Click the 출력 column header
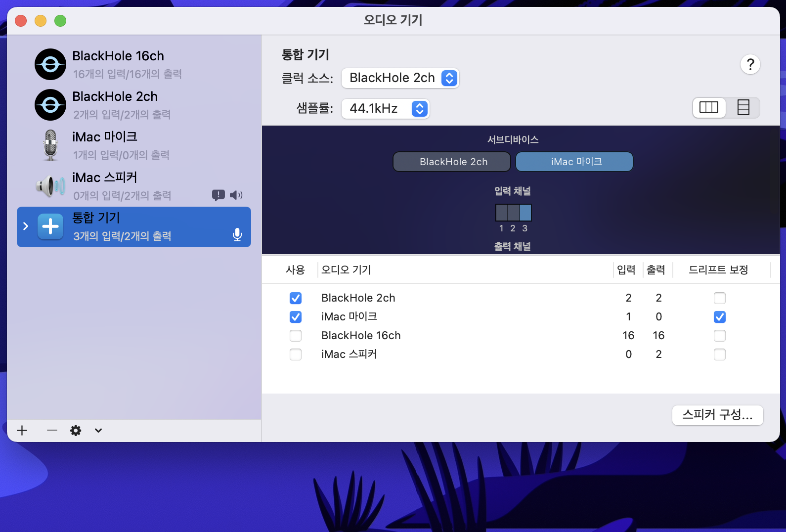The image size is (786, 532). point(656,270)
